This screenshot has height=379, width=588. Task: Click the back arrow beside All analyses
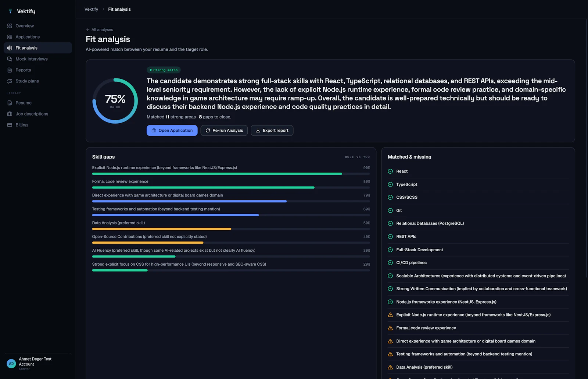click(x=88, y=30)
